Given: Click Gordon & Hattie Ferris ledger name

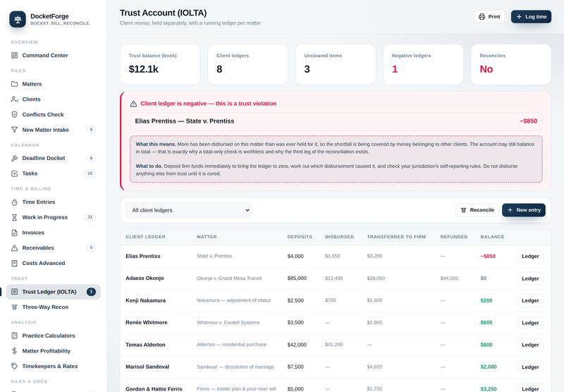Looking at the screenshot, I should [x=154, y=389].
